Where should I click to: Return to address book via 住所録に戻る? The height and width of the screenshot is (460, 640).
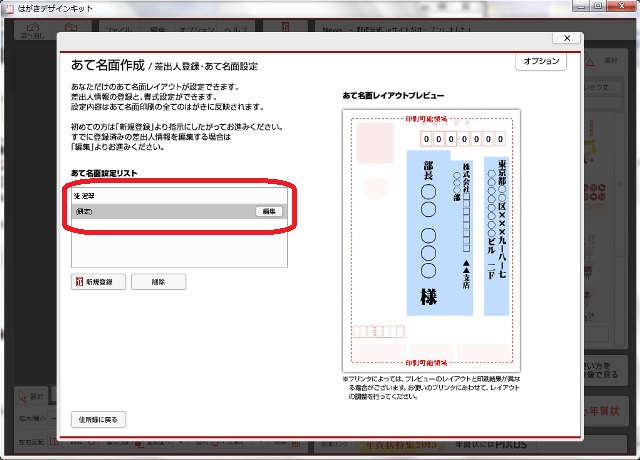coord(98,418)
